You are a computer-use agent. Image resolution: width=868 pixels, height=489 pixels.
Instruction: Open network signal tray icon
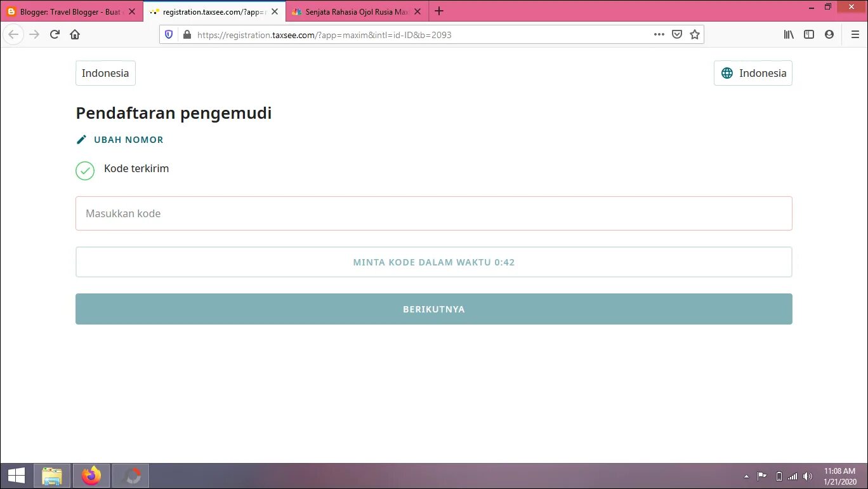click(x=792, y=476)
